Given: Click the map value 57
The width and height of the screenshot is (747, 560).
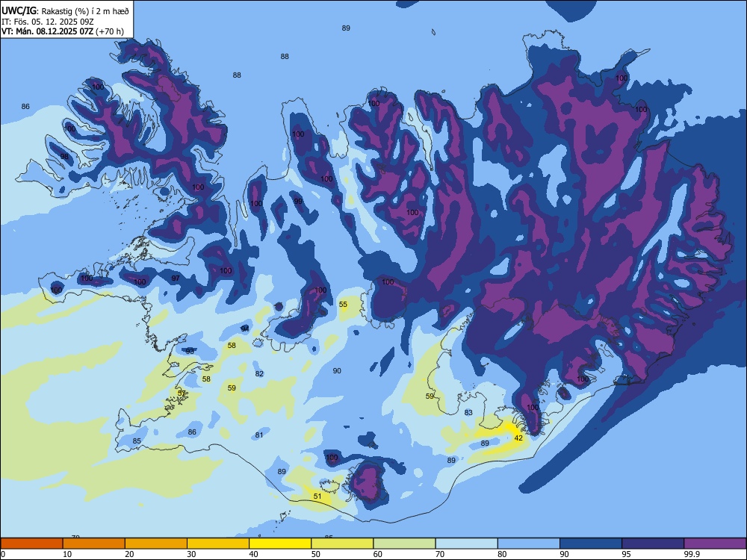Looking at the screenshot, I should pos(182,393).
